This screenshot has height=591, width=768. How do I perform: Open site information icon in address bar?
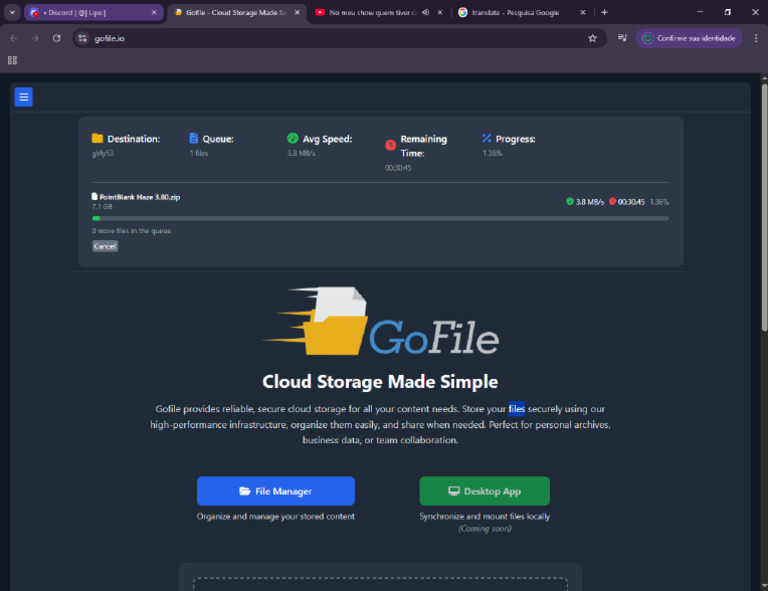point(83,38)
